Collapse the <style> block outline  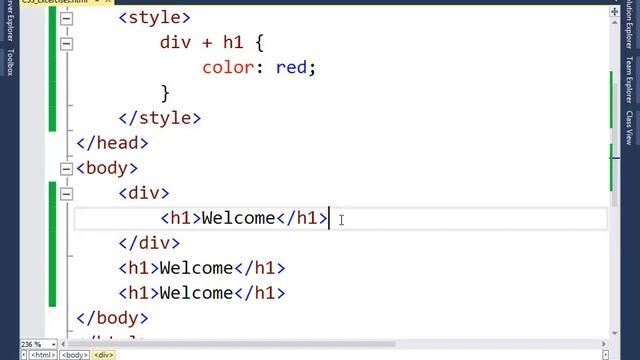[x=67, y=18]
